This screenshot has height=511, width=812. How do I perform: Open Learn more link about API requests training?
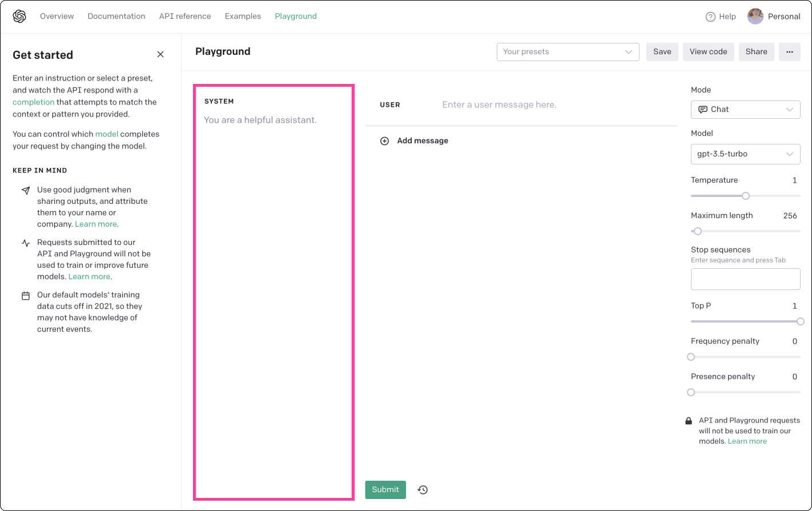[x=89, y=277]
